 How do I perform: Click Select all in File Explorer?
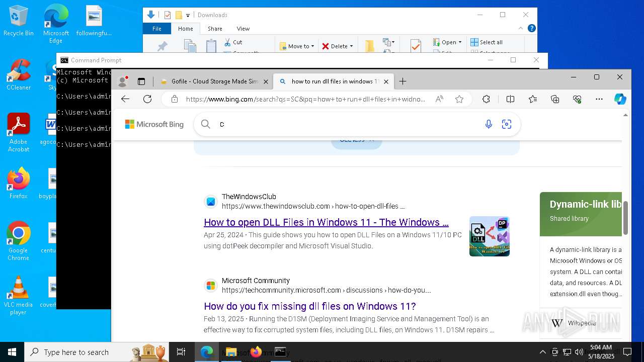pos(486,42)
